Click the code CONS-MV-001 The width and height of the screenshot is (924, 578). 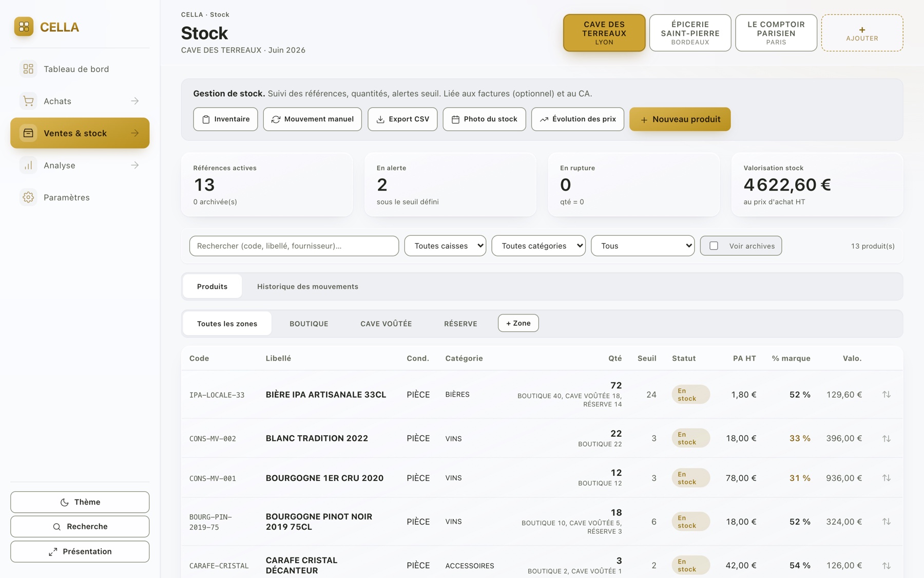213,478
